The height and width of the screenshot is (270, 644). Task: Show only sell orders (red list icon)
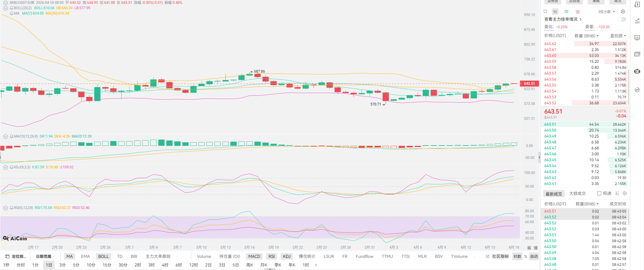(x=578, y=12)
